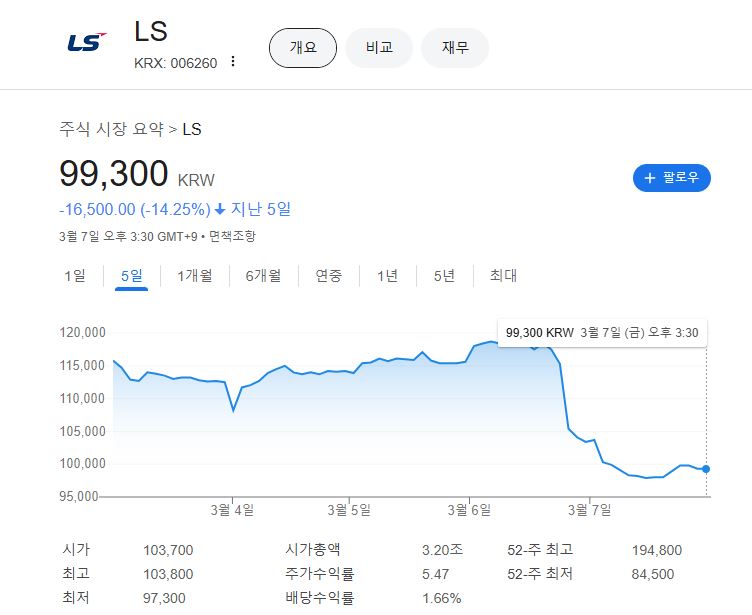This screenshot has height=615, width=752.
Task: Click the 99,300 current price
Action: click(x=114, y=173)
